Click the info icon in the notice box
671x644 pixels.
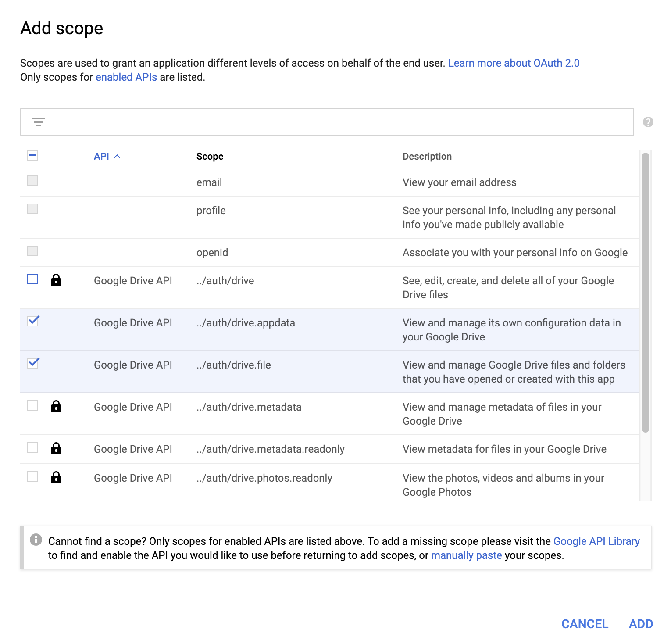[x=36, y=540]
